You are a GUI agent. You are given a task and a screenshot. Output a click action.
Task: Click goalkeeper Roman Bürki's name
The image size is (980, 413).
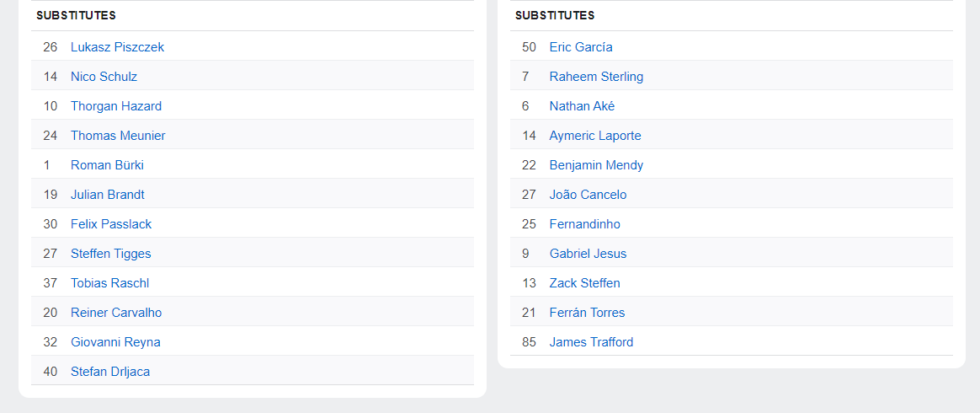[x=107, y=165]
